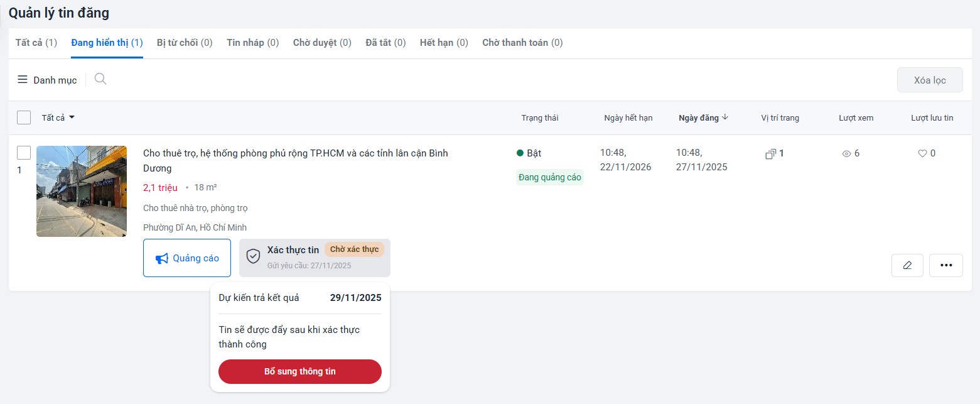This screenshot has height=404, width=980.
Task: Open the Chờ duyệt tab
Action: coord(322,43)
